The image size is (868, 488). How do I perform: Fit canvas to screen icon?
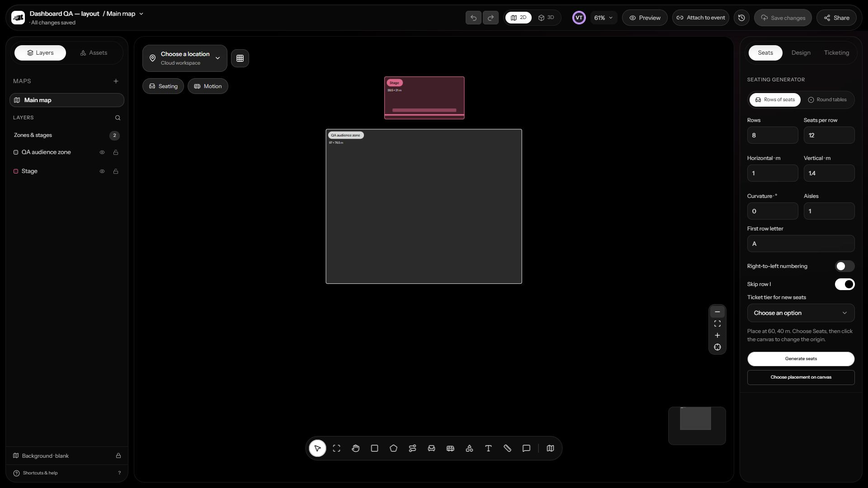pos(717,324)
